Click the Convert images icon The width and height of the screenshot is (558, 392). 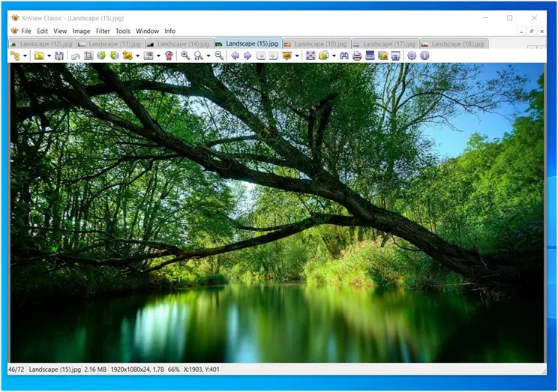coord(383,56)
